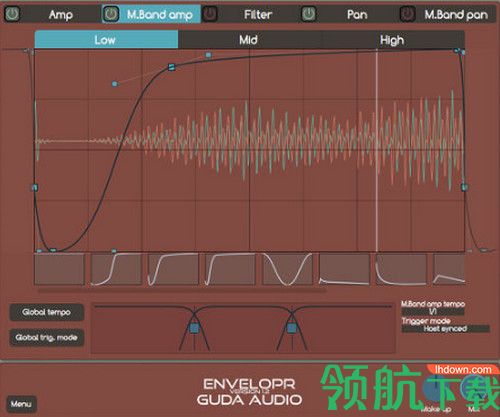Image resolution: width=500 pixels, height=417 pixels.
Task: Select the empty first envelope preset thumbnail
Action: coord(59,269)
